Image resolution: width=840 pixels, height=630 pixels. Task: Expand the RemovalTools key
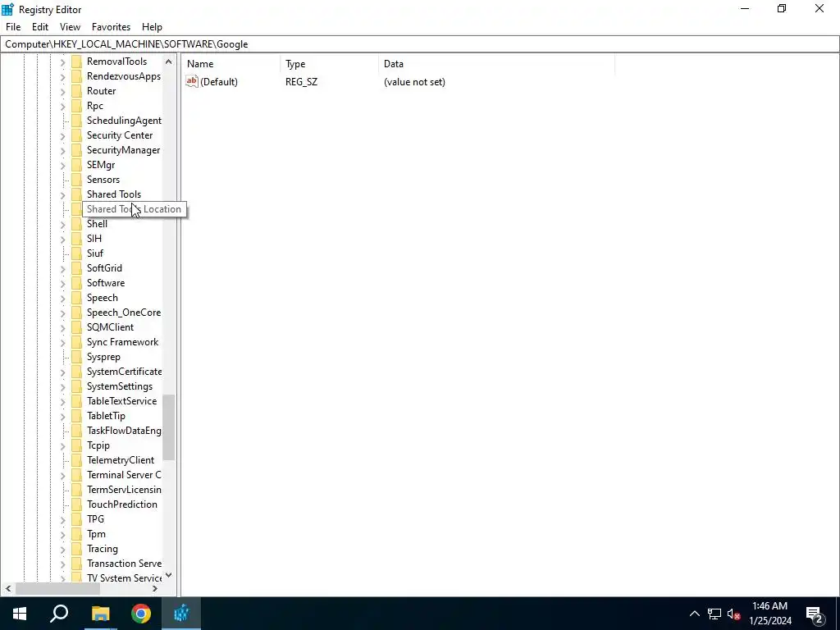click(x=62, y=62)
